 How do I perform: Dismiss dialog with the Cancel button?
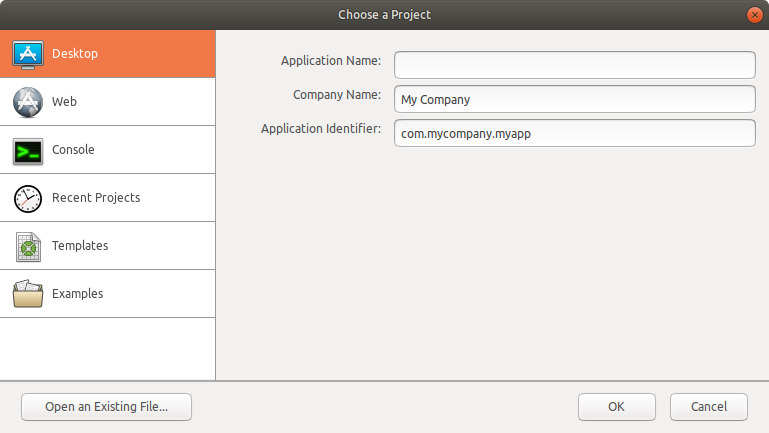709,407
